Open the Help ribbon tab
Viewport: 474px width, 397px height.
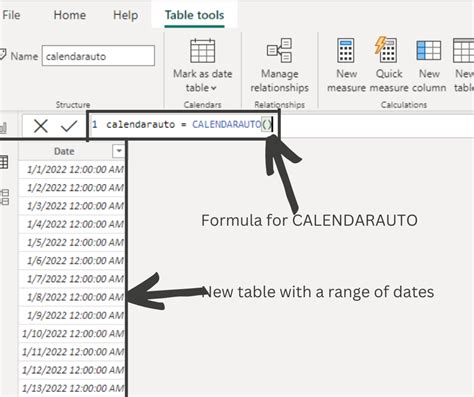tap(125, 15)
